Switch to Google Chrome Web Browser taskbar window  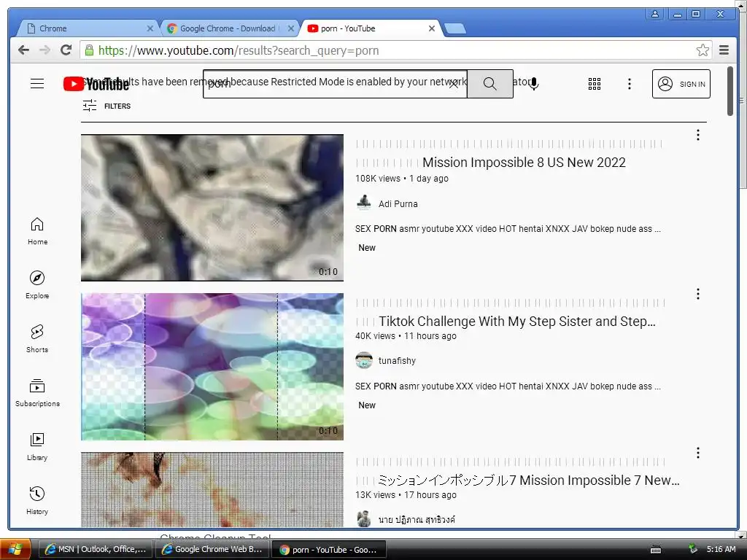[212, 550]
